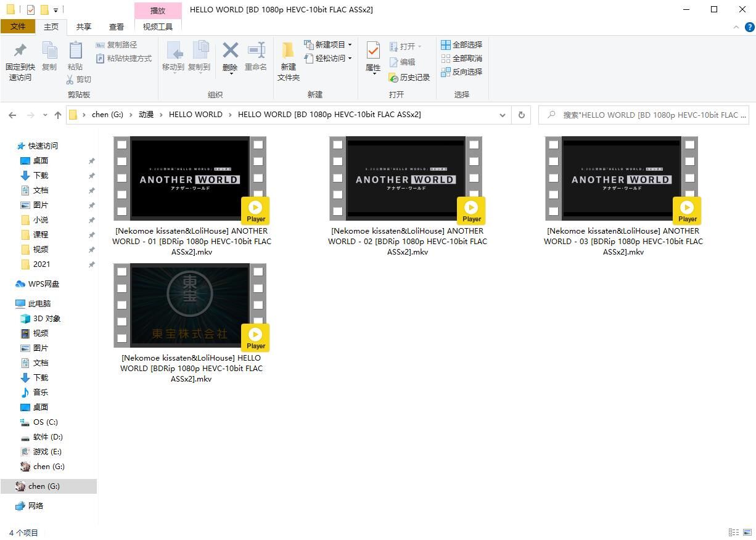Select the ANOTHER WORLD - 02 video thumbnail

(406, 179)
